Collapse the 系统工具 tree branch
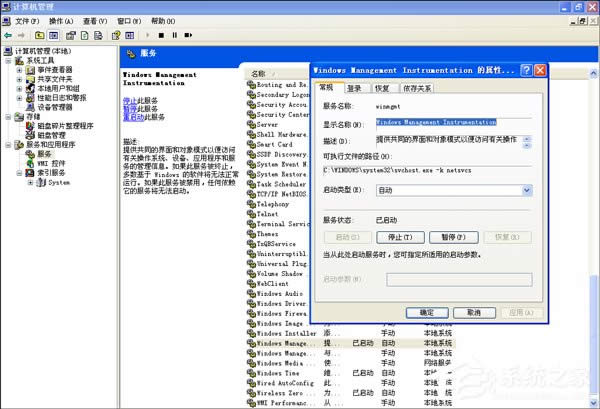The image size is (600, 409). click(9, 60)
